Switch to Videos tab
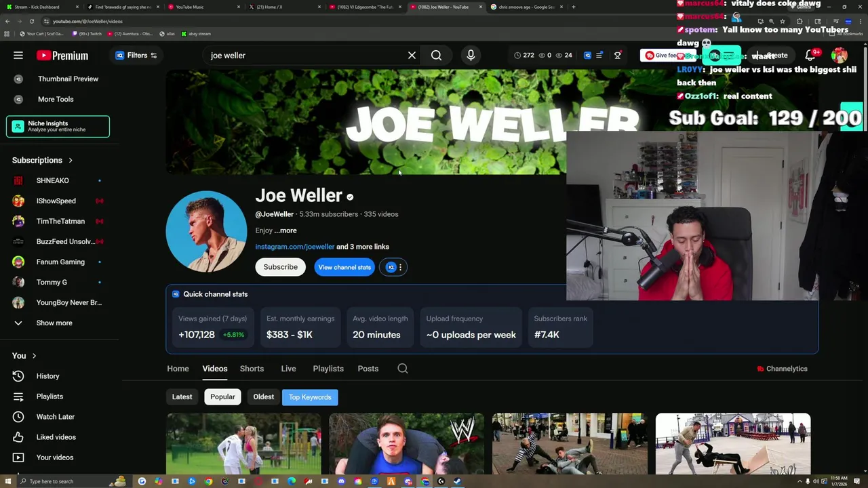The image size is (868, 488). coord(214,369)
